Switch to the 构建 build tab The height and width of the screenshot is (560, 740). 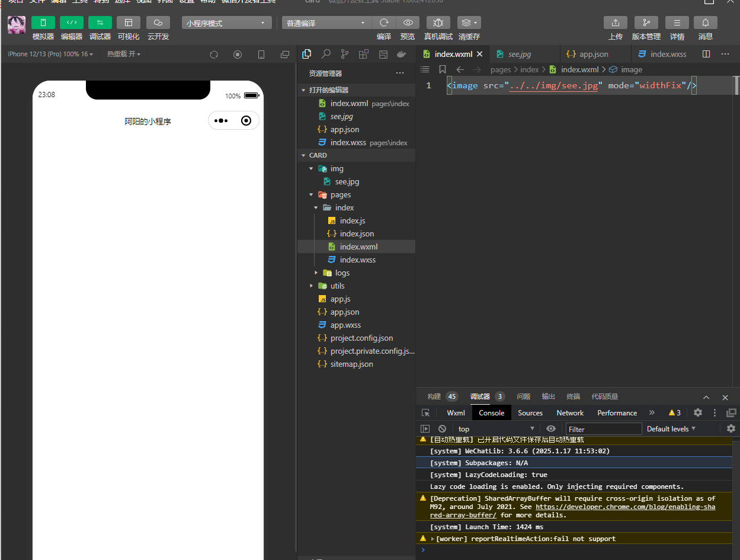click(x=434, y=396)
